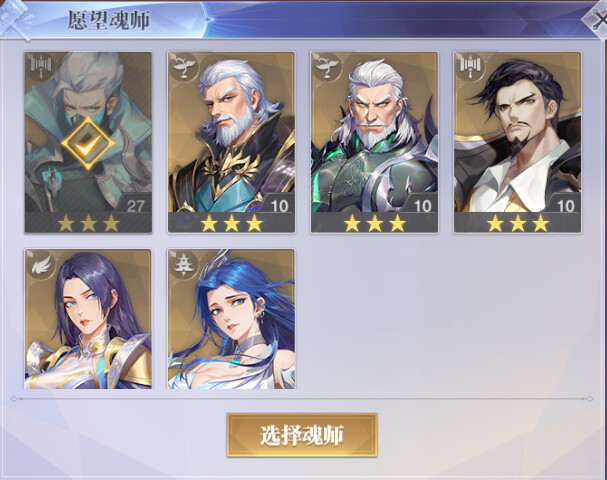Select the white-bearded elder in the blue-gold robe
The width and height of the screenshot is (607, 480).
click(231, 142)
